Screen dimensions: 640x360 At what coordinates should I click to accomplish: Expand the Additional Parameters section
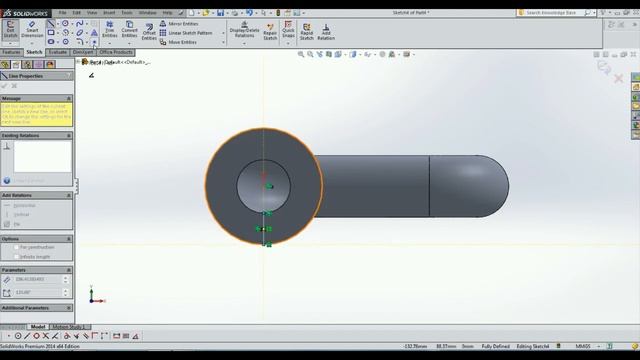point(69,308)
